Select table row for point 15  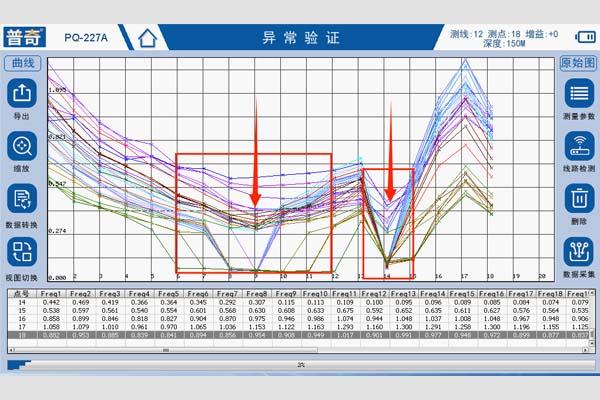(x=298, y=310)
